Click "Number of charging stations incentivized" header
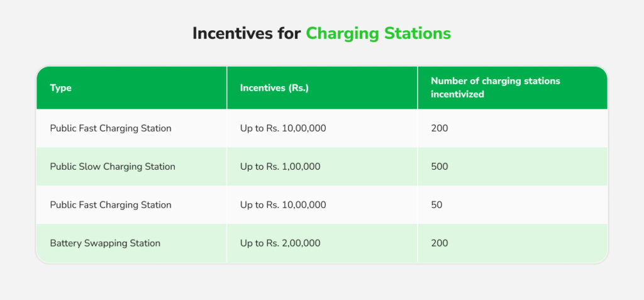644x300 pixels. pos(495,87)
